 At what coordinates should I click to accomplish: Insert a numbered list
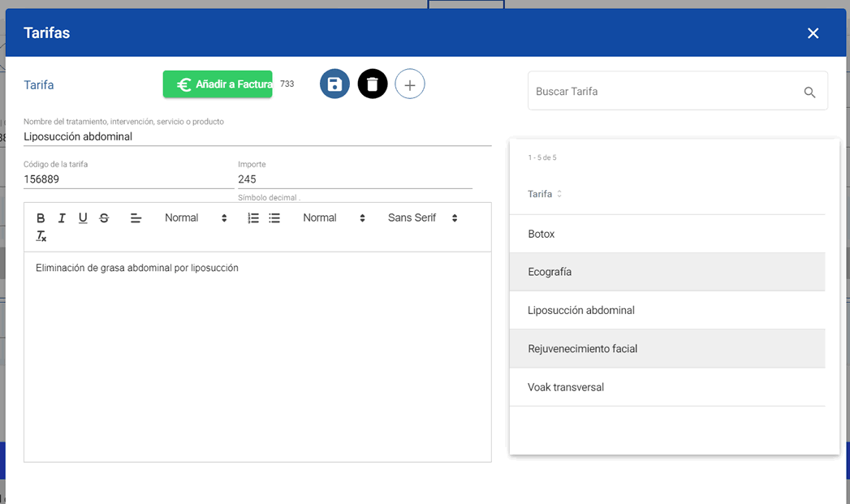tap(253, 218)
